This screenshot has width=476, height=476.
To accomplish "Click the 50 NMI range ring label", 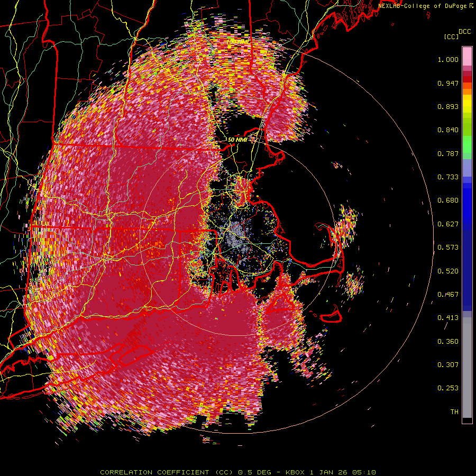I will (237, 140).
